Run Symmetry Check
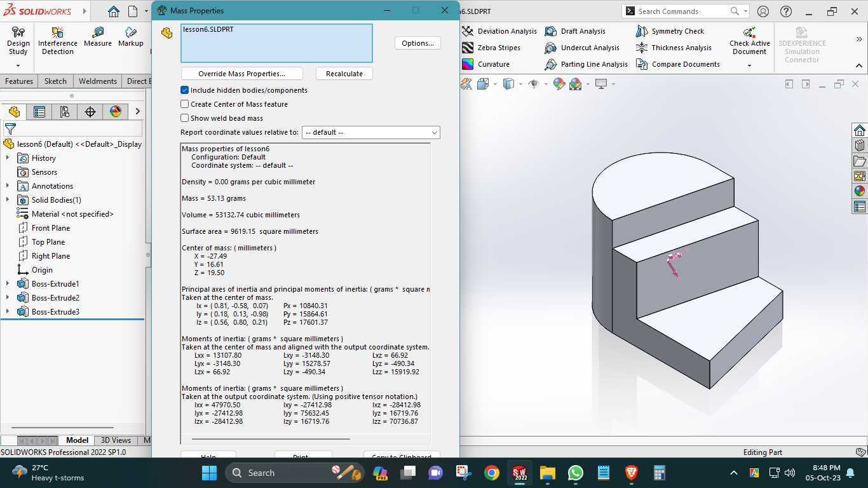Image resolution: width=868 pixels, height=488 pixels. click(670, 31)
